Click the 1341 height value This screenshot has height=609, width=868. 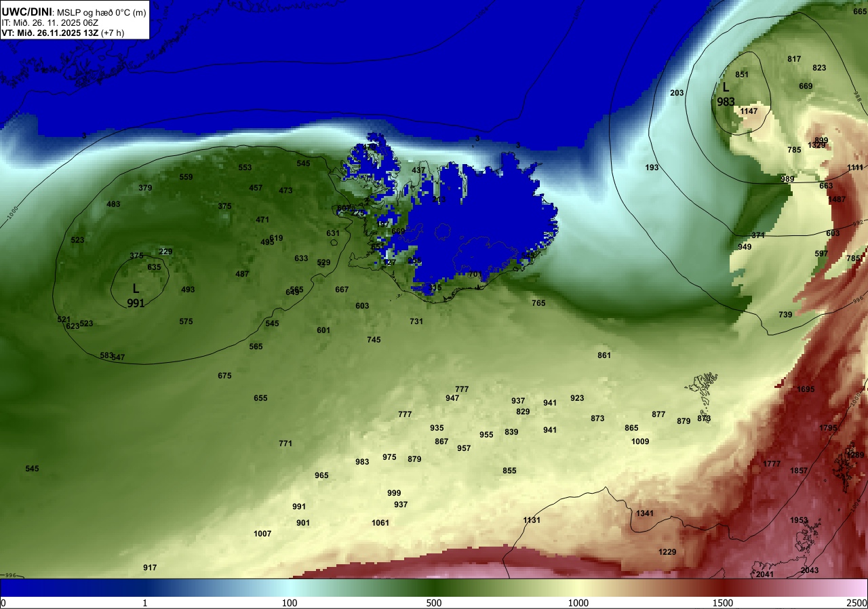(645, 513)
